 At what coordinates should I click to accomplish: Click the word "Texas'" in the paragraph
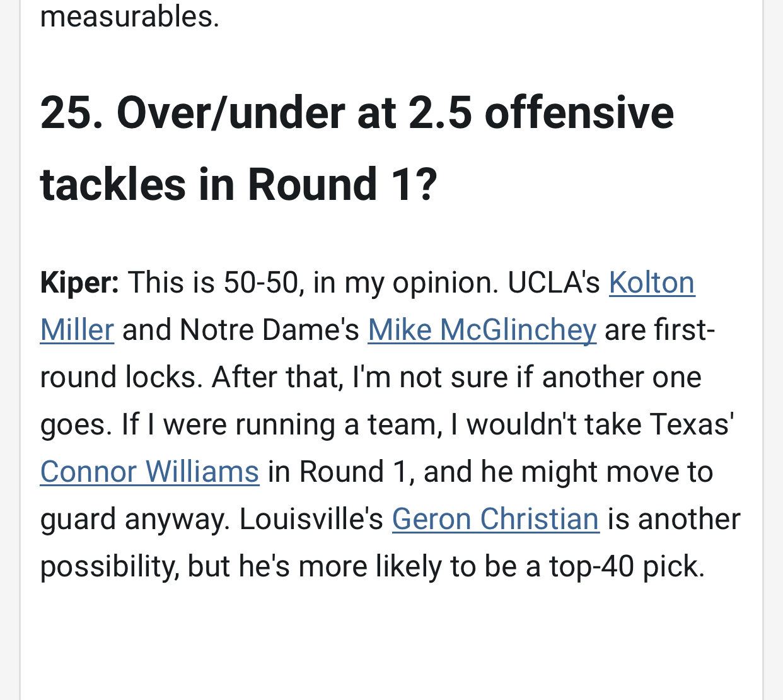coord(692,424)
